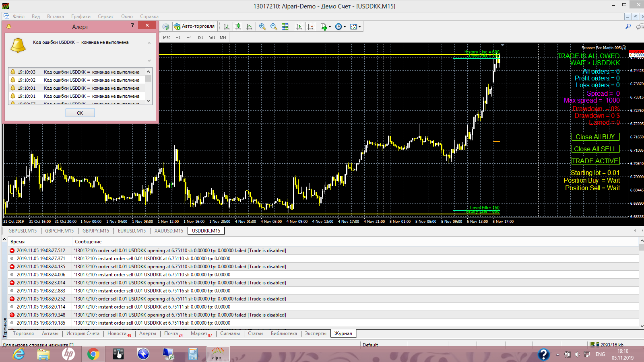Open the Алерты terminal tab
Screen dimensions: 644x362
click(x=148, y=333)
